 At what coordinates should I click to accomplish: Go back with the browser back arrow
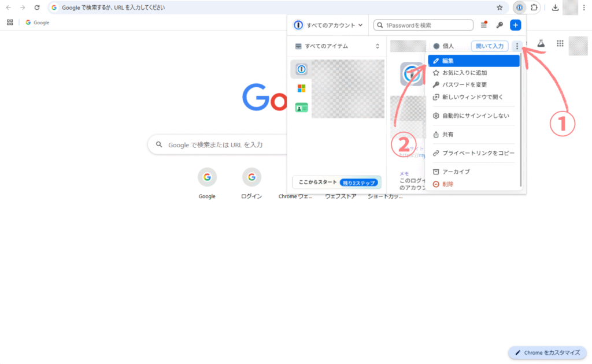coord(8,8)
